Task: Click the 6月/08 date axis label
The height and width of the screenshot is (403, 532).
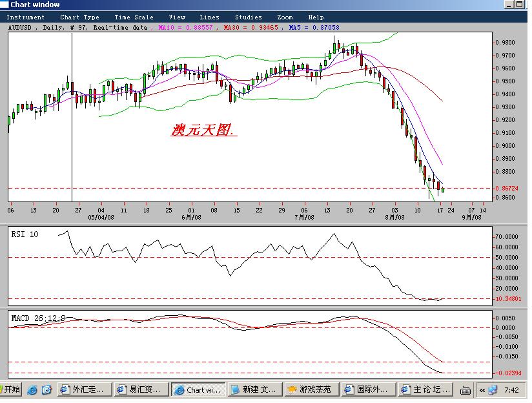Action: pyautogui.click(x=191, y=217)
